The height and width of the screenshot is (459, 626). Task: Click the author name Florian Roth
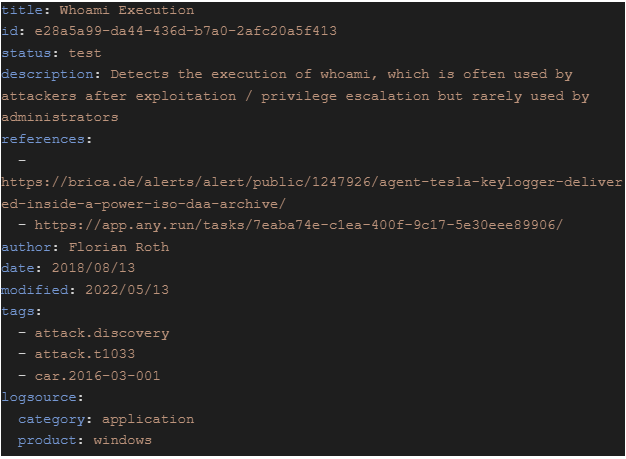point(119,247)
